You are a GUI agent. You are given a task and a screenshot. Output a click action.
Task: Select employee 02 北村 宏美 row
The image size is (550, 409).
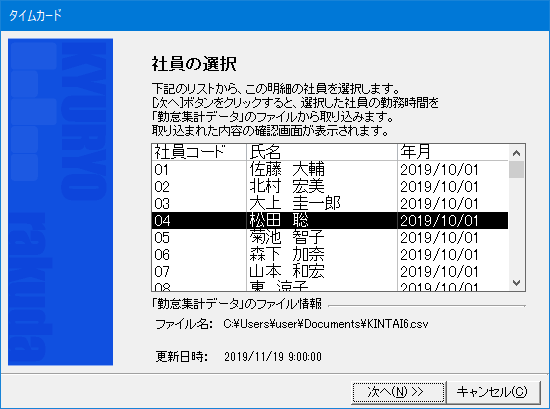coord(330,187)
